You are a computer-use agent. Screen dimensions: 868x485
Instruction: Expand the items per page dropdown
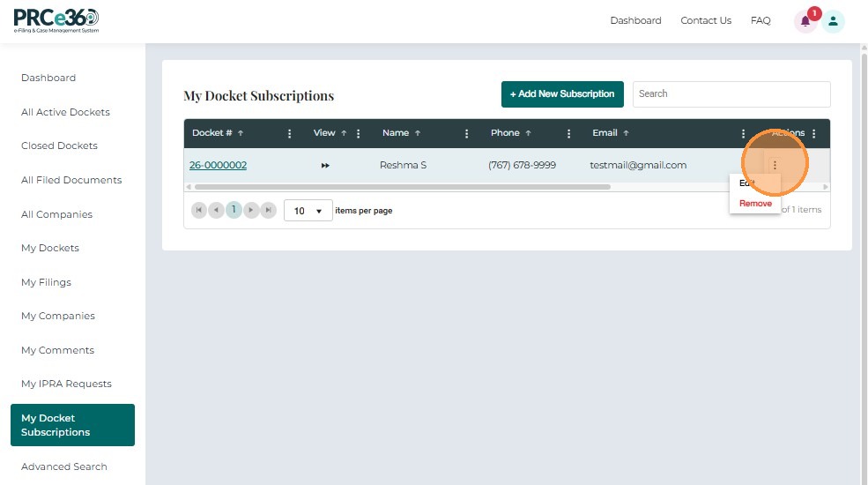coord(308,211)
